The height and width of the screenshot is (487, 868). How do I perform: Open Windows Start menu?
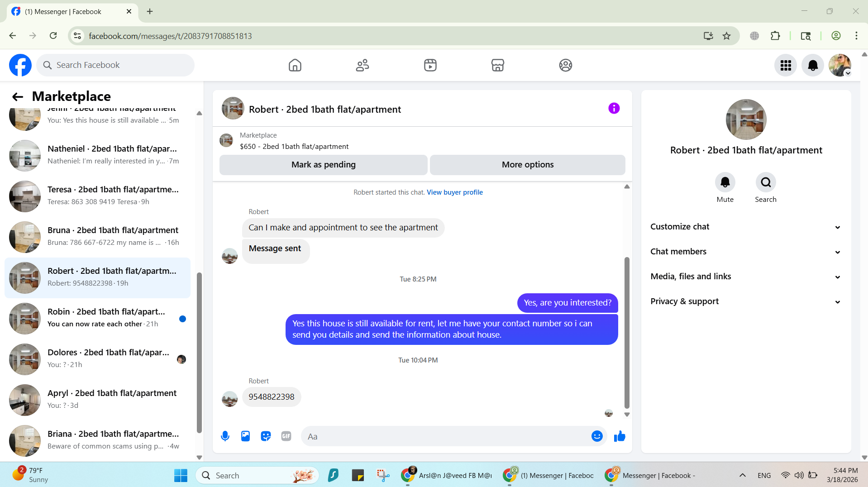(x=181, y=475)
